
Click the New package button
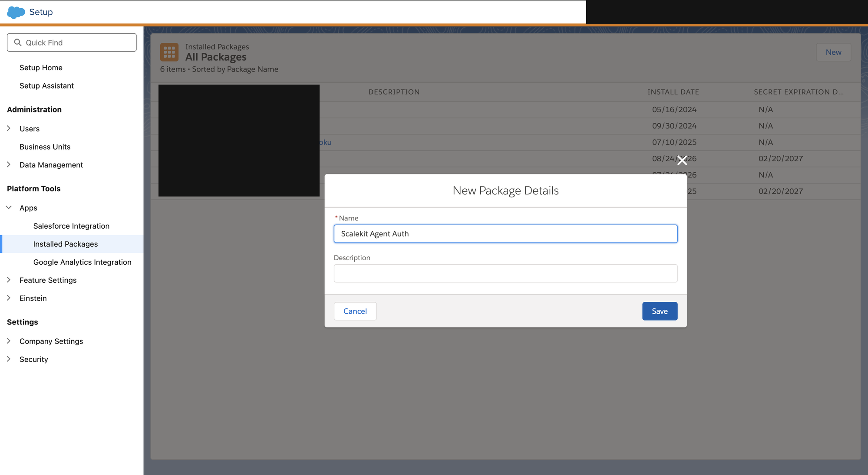click(833, 52)
